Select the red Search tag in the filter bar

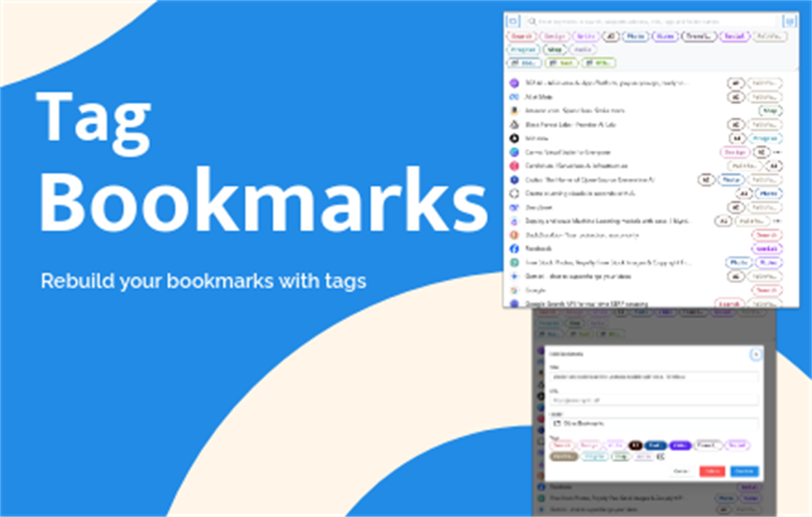[x=521, y=37]
